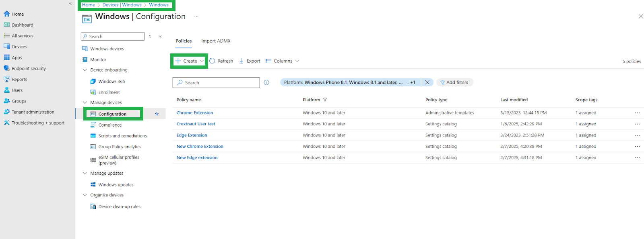The width and height of the screenshot is (644, 239).
Task: Close the Windows Configuration blade
Action: tap(641, 16)
